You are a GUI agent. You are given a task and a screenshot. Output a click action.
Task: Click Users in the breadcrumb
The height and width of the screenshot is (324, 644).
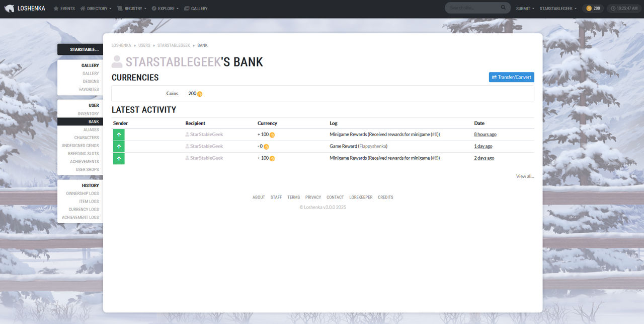(144, 45)
